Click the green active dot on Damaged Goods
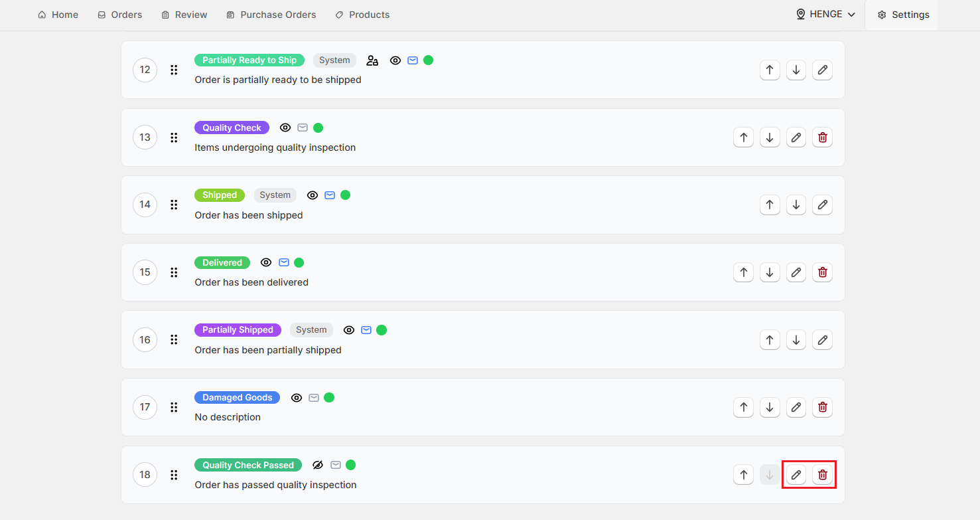Viewport: 980px width, 520px height. tap(329, 397)
